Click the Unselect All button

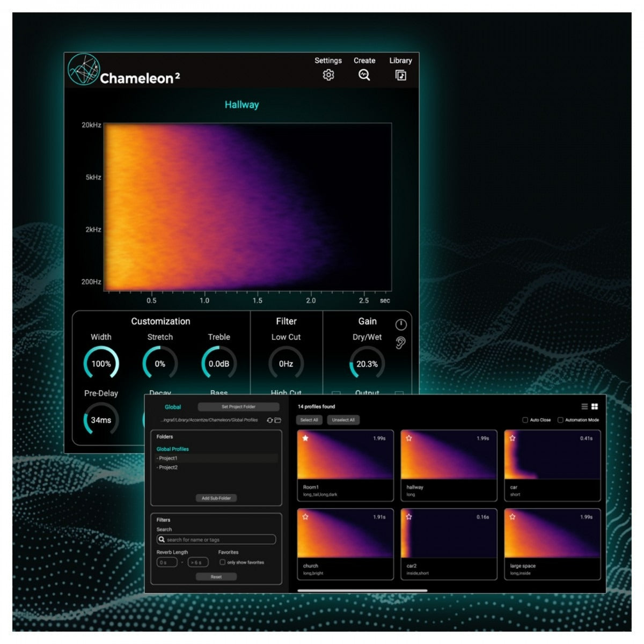[343, 420]
